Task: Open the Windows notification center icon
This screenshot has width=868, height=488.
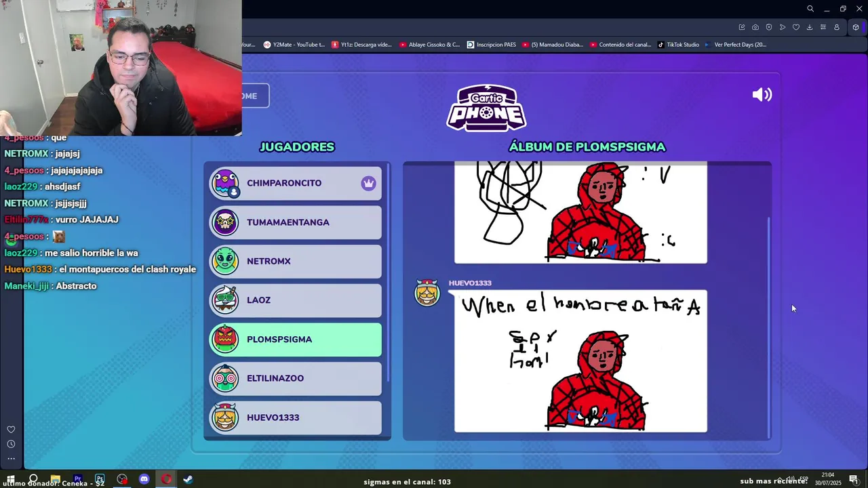Action: pos(854,480)
